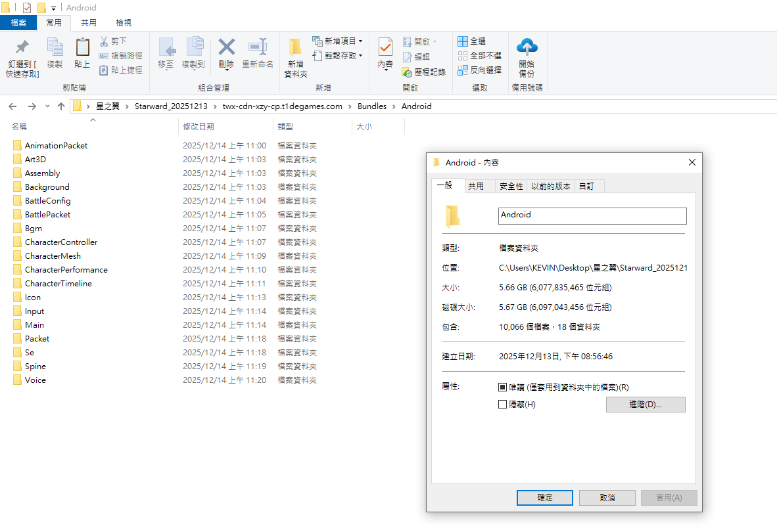Open the View ribbon tab
This screenshot has width=777, height=532.
tap(123, 23)
